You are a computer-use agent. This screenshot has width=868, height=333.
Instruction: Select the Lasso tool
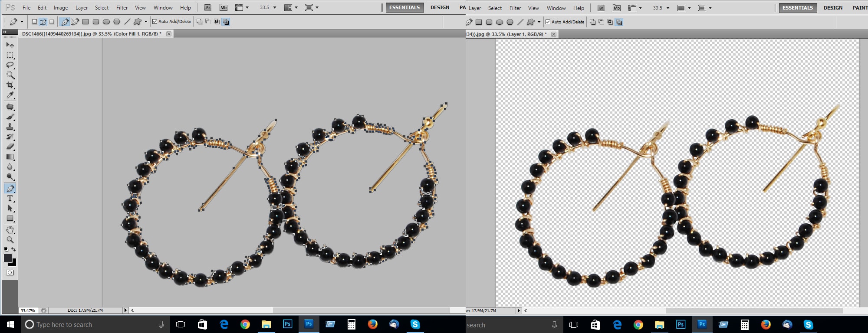pyautogui.click(x=10, y=65)
